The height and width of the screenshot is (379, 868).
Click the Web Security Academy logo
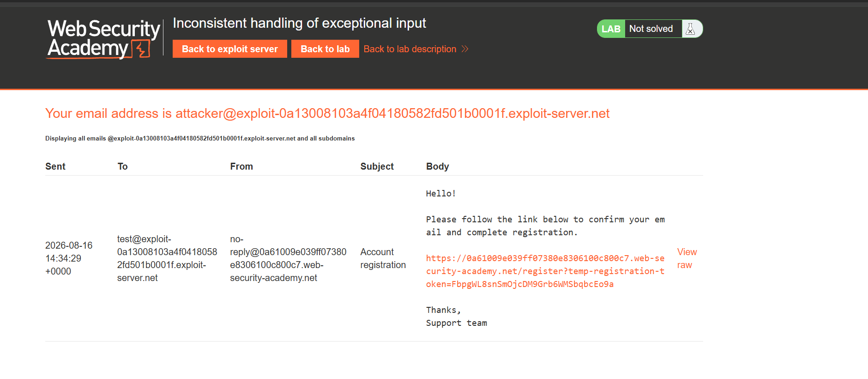103,39
